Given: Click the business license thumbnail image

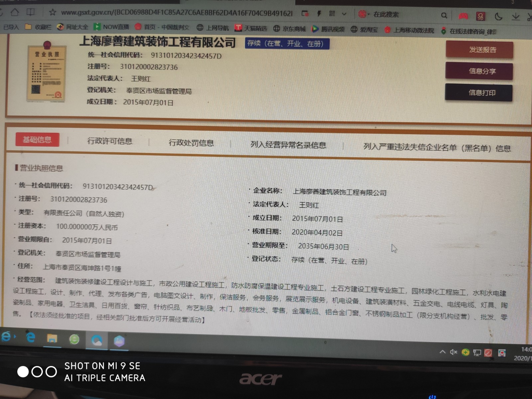Looking at the screenshot, I should [x=47, y=71].
